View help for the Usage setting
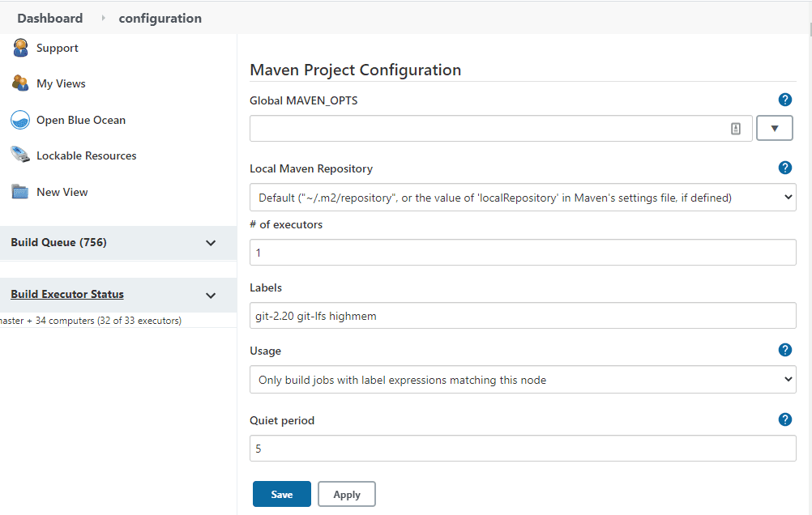 [784, 350]
